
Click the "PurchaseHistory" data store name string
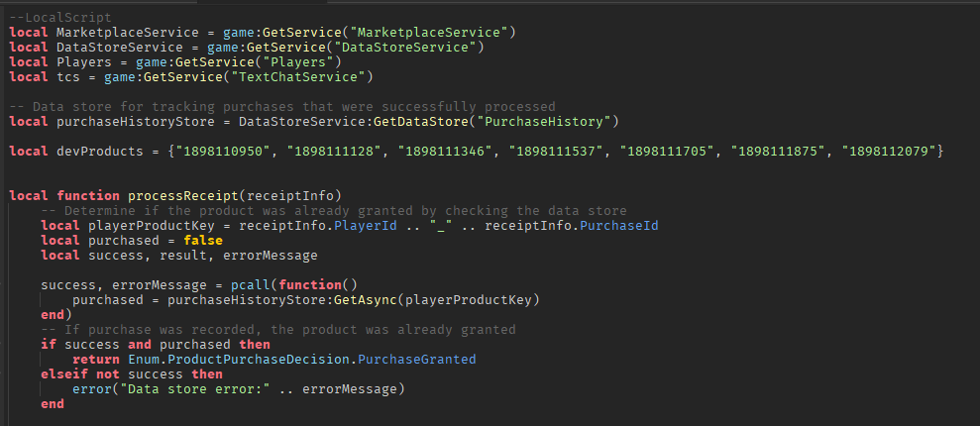[544, 121]
